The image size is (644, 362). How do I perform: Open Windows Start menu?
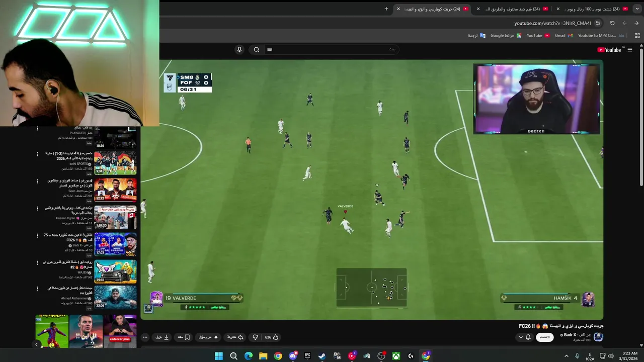pos(219,356)
